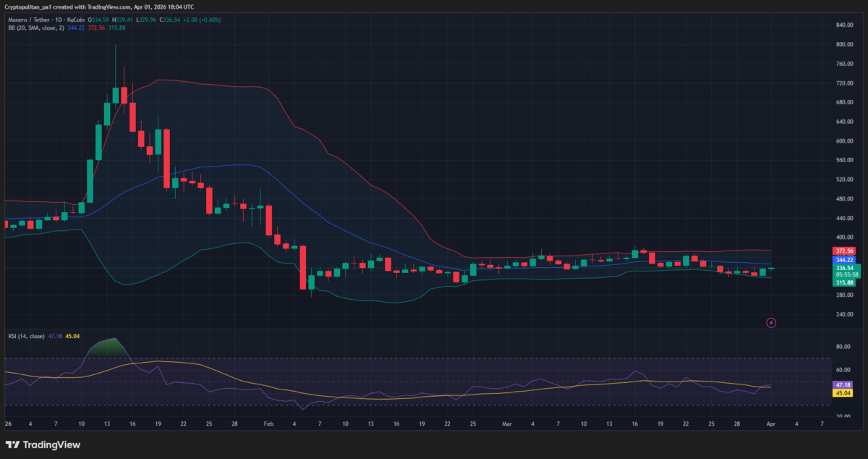Viewport: 868px width, 459px height.
Task: Click the 05:55:58 bar countdown timer
Action: click(846, 275)
